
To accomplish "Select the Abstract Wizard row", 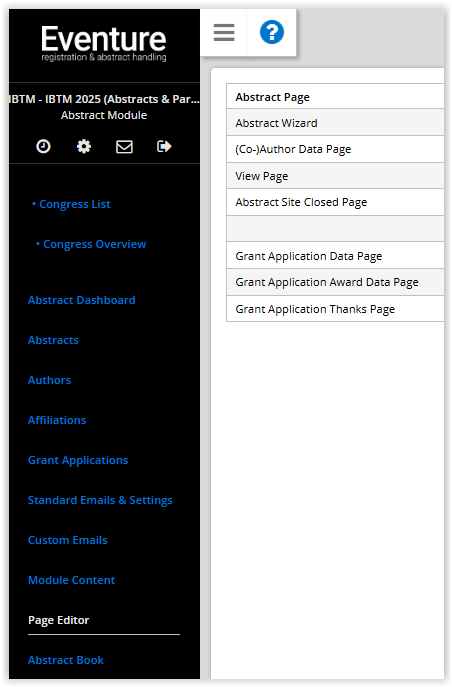I will coord(335,123).
